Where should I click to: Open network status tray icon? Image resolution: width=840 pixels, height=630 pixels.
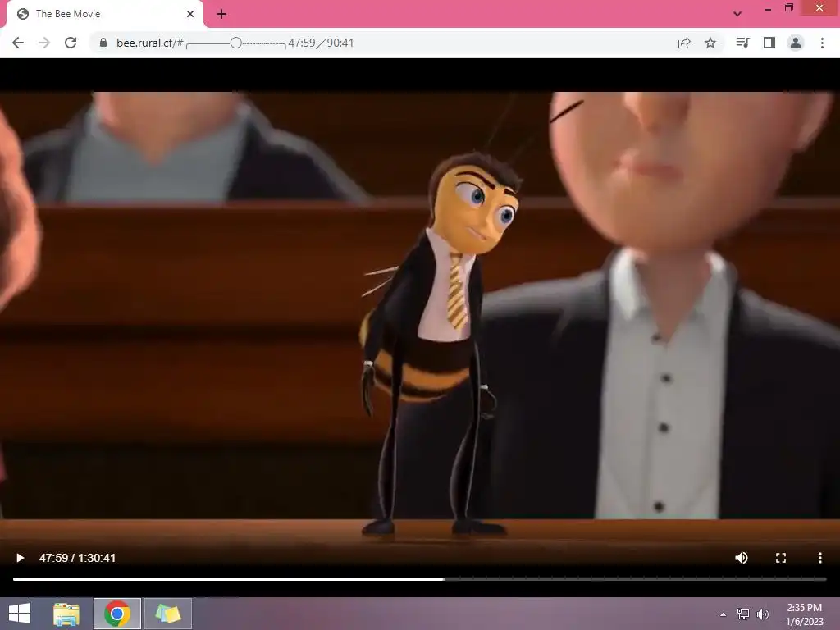pyautogui.click(x=743, y=614)
